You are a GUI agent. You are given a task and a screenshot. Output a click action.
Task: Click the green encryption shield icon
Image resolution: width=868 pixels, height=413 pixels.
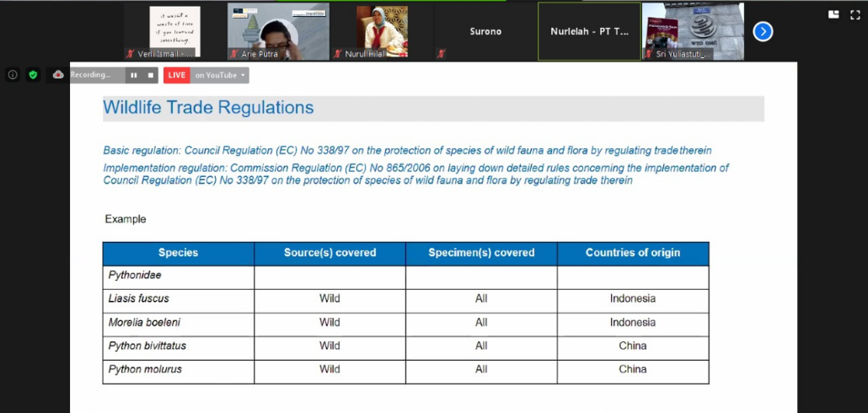33,75
